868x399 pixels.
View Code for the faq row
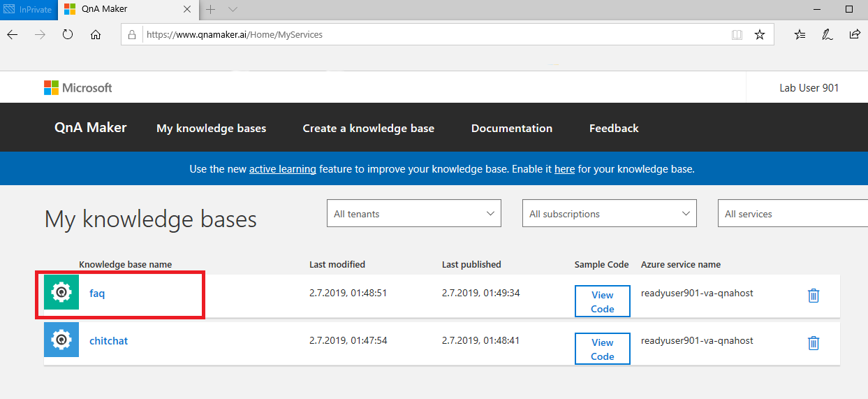coord(603,301)
